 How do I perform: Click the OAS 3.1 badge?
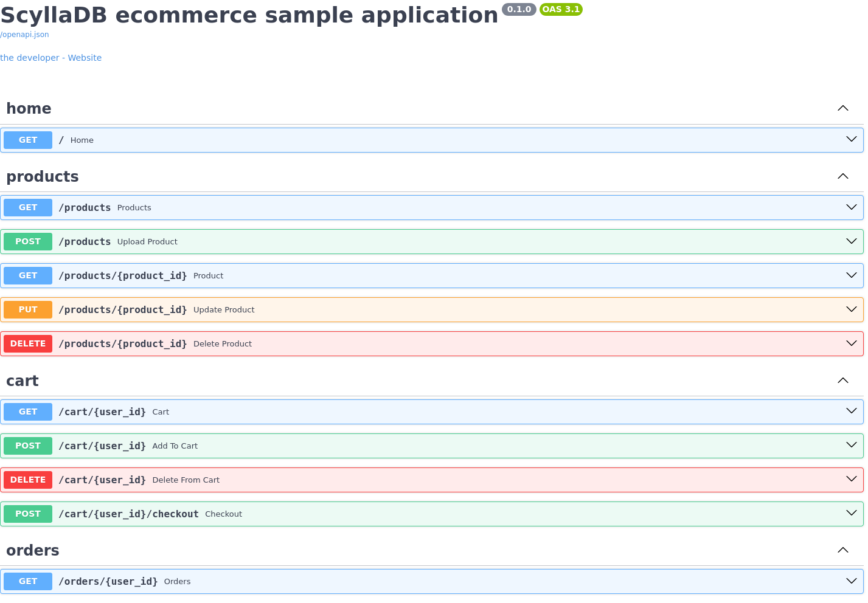pyautogui.click(x=561, y=9)
